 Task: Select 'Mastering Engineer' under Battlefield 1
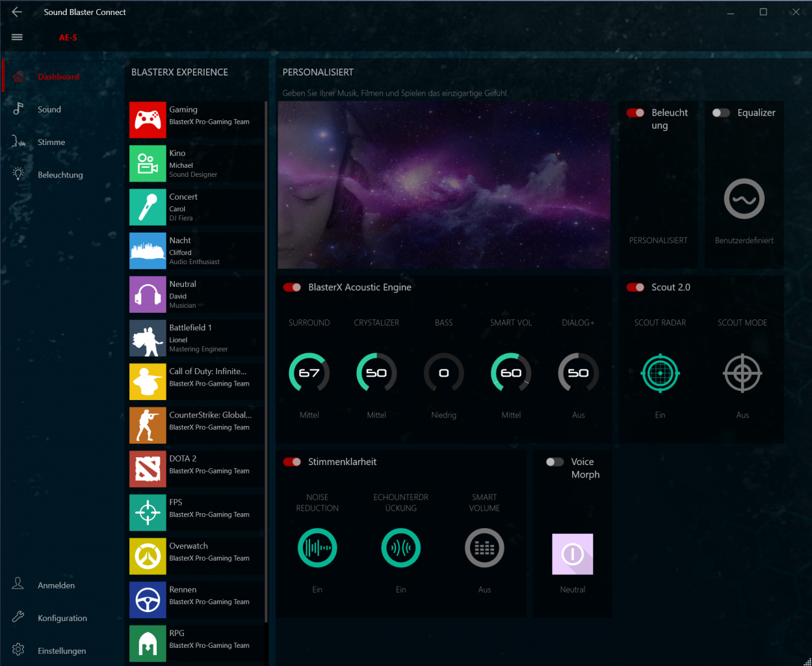(x=198, y=349)
